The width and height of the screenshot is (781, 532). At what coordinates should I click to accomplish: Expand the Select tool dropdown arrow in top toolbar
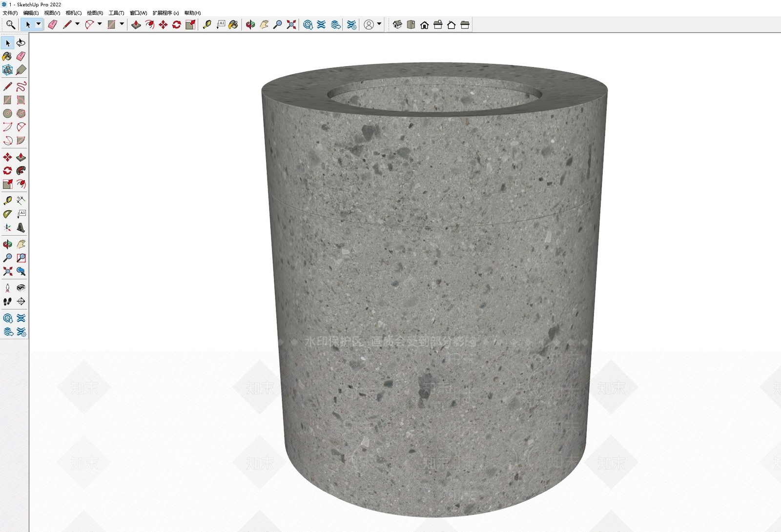pyautogui.click(x=38, y=24)
